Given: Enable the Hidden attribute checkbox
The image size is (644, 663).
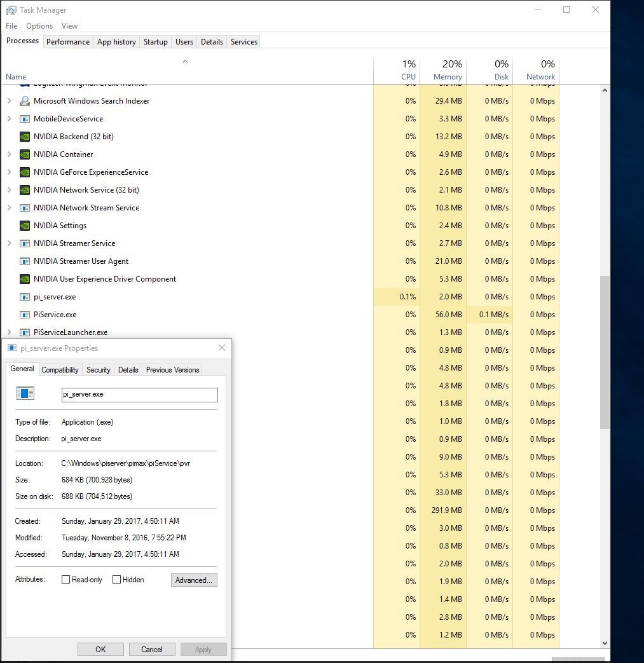Looking at the screenshot, I should pyautogui.click(x=117, y=579).
